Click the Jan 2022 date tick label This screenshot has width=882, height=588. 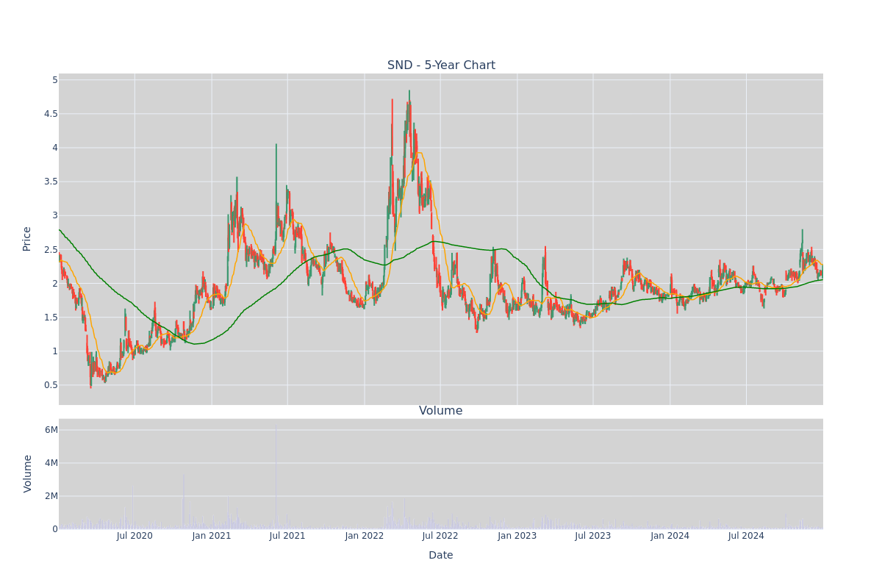[x=365, y=536]
